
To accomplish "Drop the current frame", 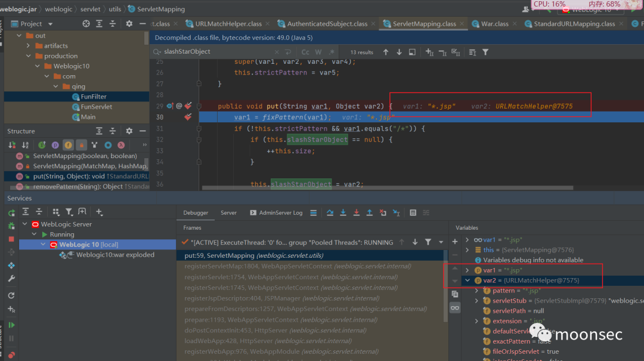I will tap(383, 212).
